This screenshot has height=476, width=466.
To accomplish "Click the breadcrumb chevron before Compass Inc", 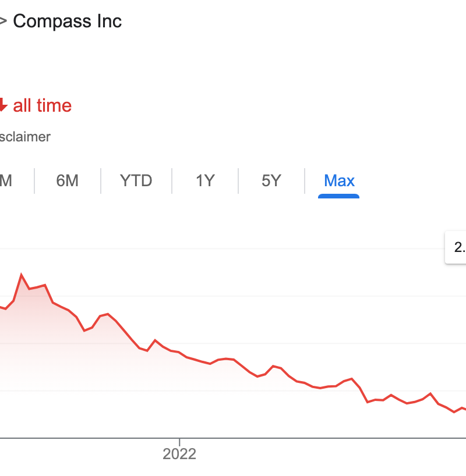I will (3, 22).
